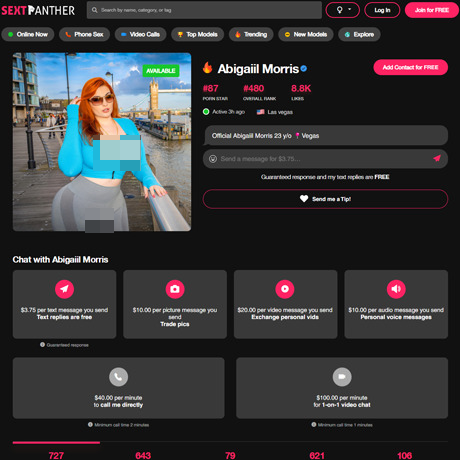Open the Top Models tab
This screenshot has width=460, height=460.
[x=197, y=34]
